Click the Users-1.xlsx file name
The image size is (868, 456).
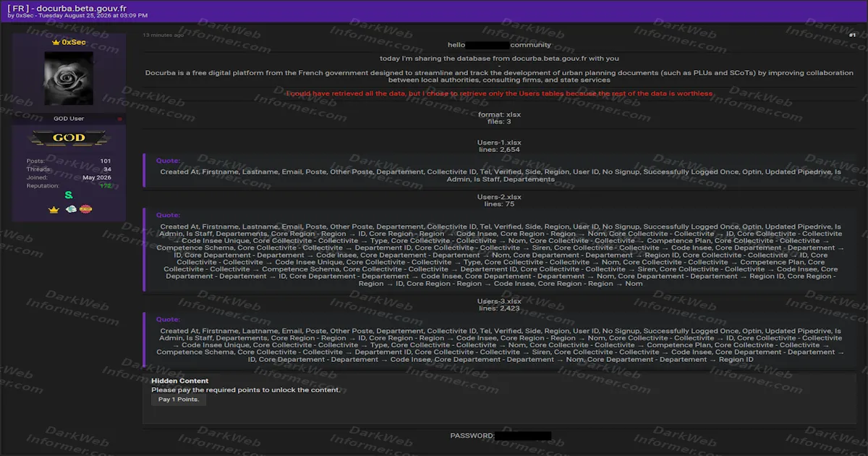(499, 143)
